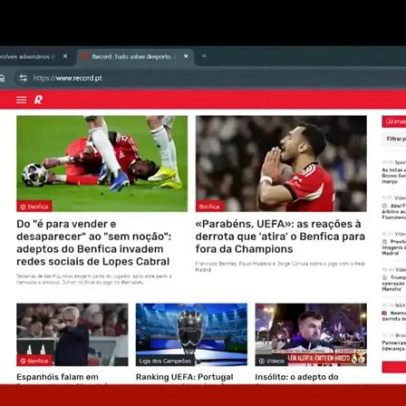This screenshot has height=406, width=406.
Task: Click the subtitle under Lopes Cabral headline
Action: click(94, 279)
